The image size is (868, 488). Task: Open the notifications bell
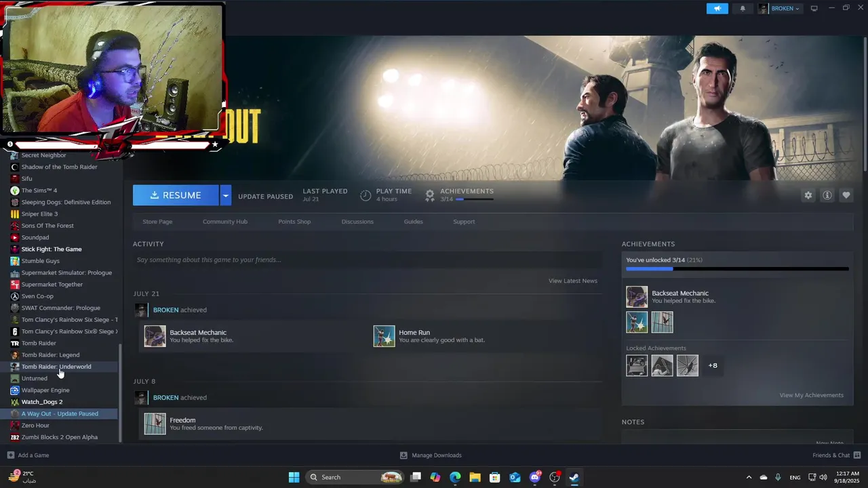743,8
